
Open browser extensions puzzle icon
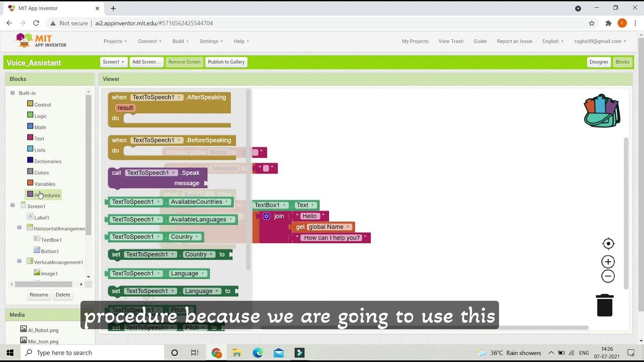point(608,23)
